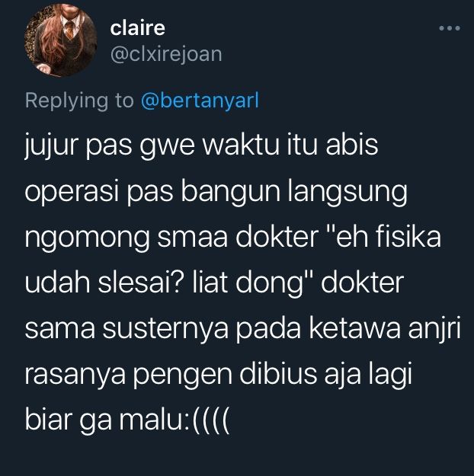Click the word 'anjri' in the tweet
This screenshot has width=474, height=476.
point(434,329)
